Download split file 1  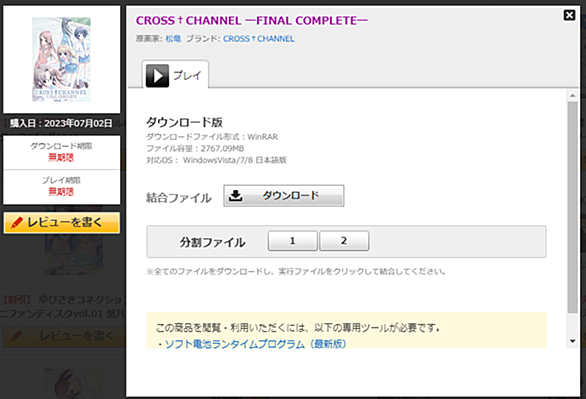tap(293, 241)
